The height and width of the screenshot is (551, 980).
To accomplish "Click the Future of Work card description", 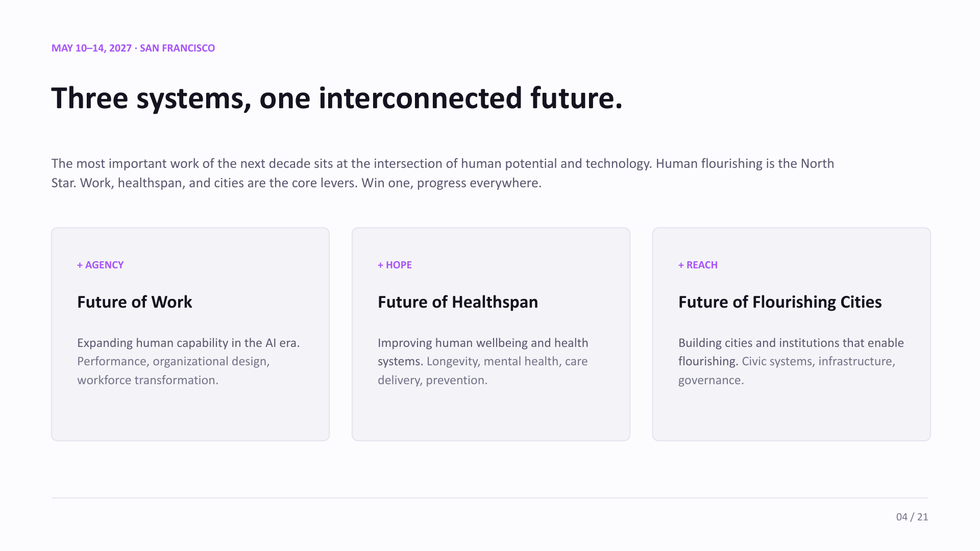I will coord(188,361).
